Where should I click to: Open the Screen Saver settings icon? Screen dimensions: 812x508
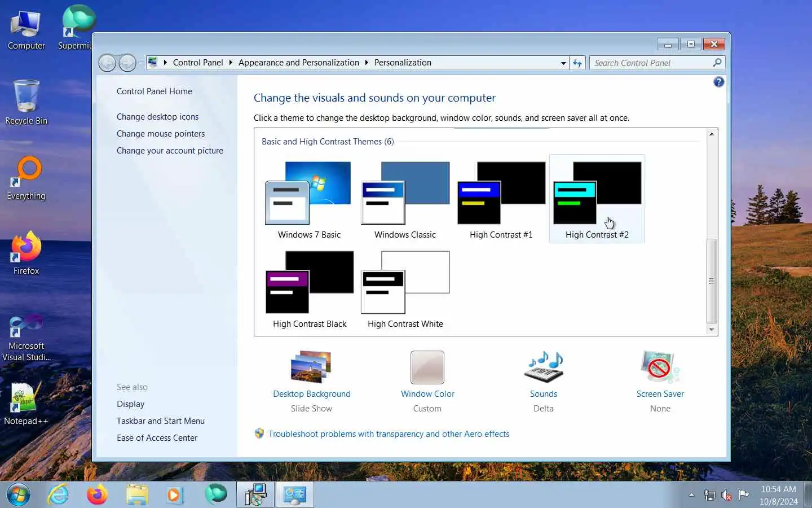(x=660, y=367)
